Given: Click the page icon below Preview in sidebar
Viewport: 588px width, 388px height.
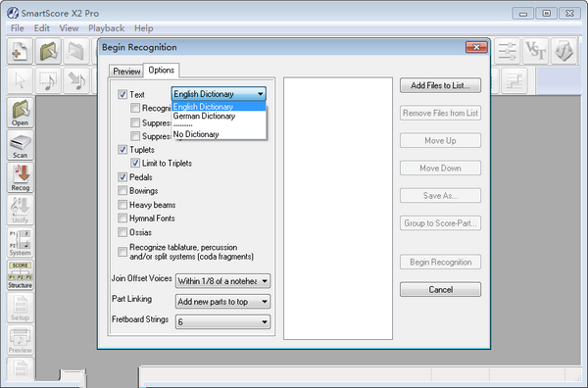Looking at the screenshot, I should (21, 368).
